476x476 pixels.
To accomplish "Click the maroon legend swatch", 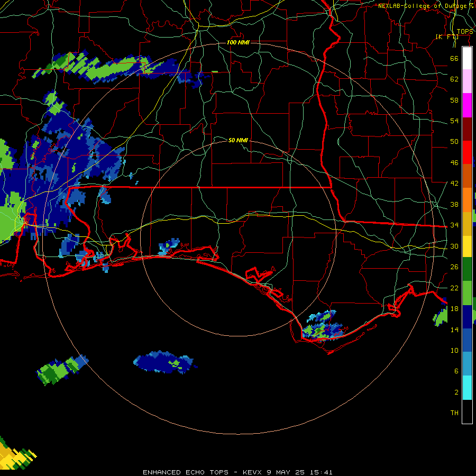I will 467,129.
